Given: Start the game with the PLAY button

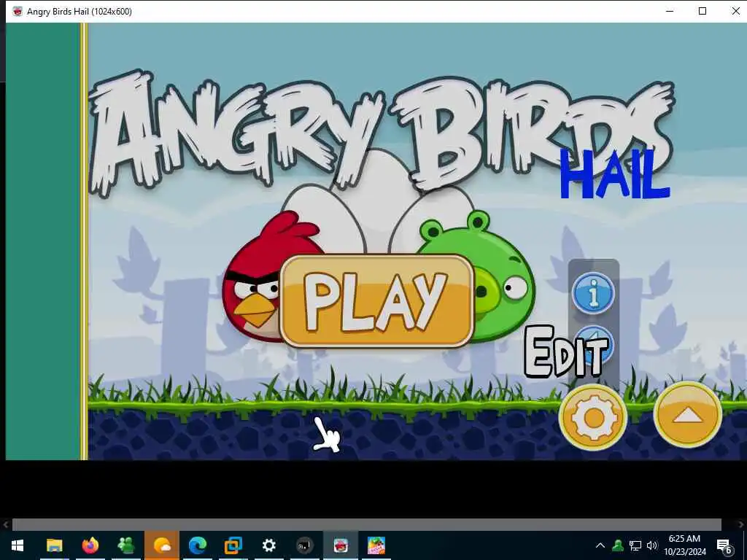Looking at the screenshot, I should 377,301.
